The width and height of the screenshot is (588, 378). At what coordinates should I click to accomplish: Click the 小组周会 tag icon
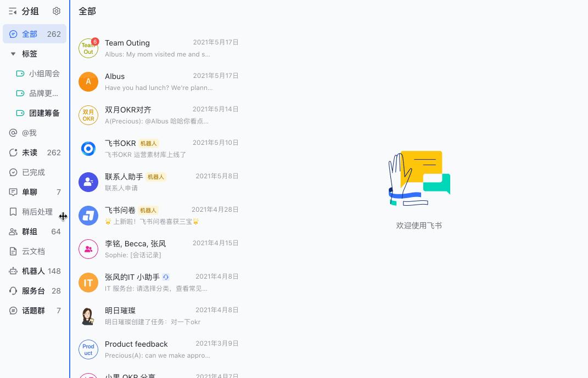[20, 74]
